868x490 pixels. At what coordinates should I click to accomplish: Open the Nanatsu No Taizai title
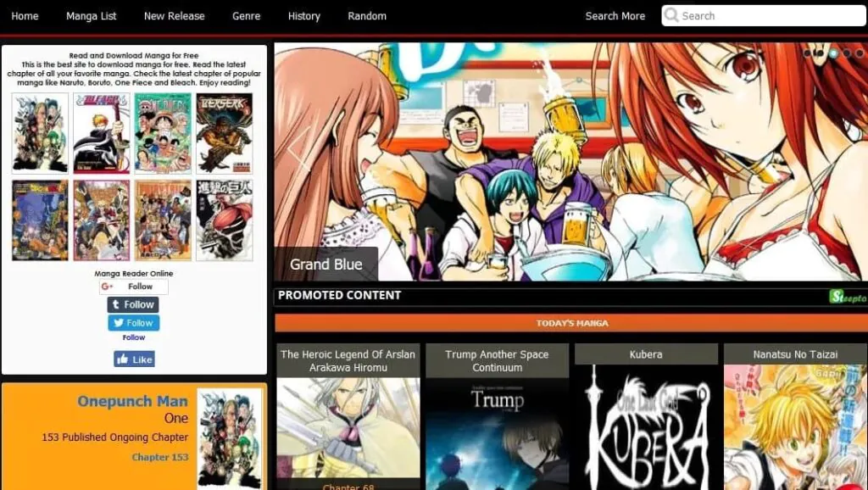click(x=795, y=354)
